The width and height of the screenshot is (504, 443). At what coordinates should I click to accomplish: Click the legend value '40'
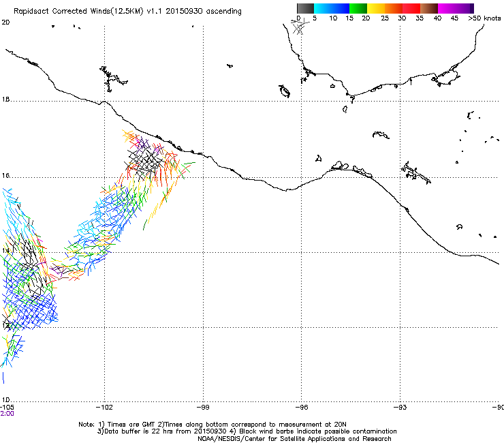tap(437, 18)
